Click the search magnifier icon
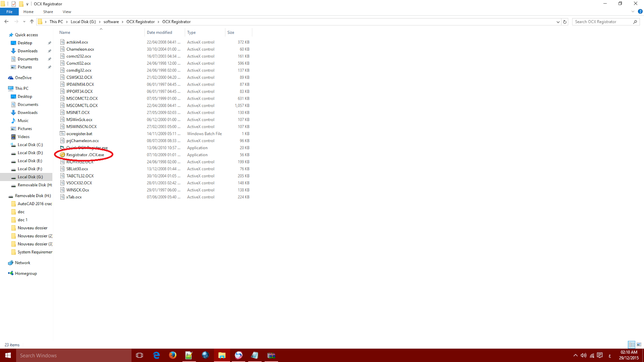 coord(635,22)
